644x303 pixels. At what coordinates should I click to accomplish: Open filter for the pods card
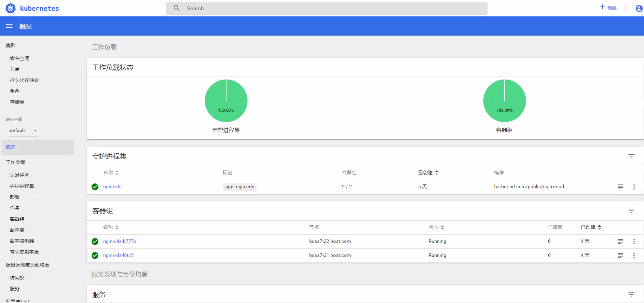(631, 211)
